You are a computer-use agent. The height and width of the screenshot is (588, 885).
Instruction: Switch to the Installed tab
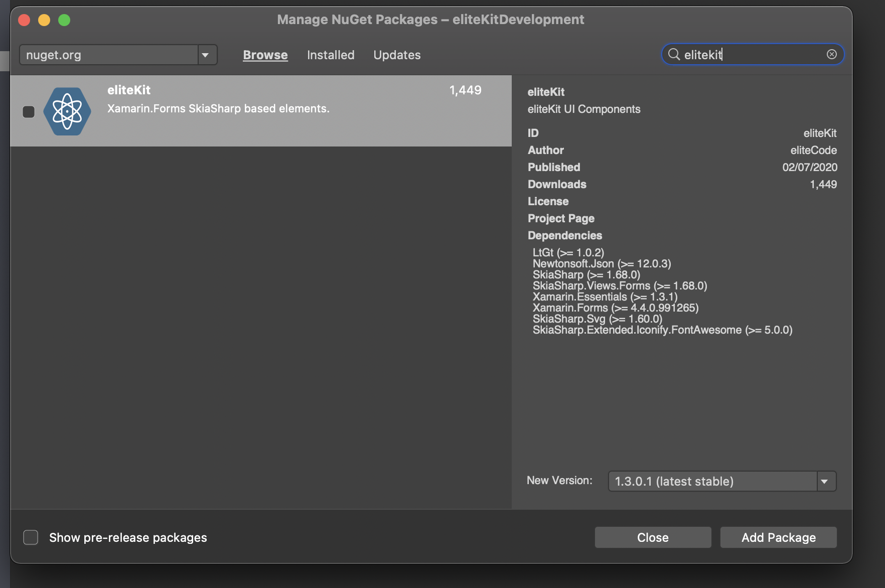pyautogui.click(x=331, y=55)
